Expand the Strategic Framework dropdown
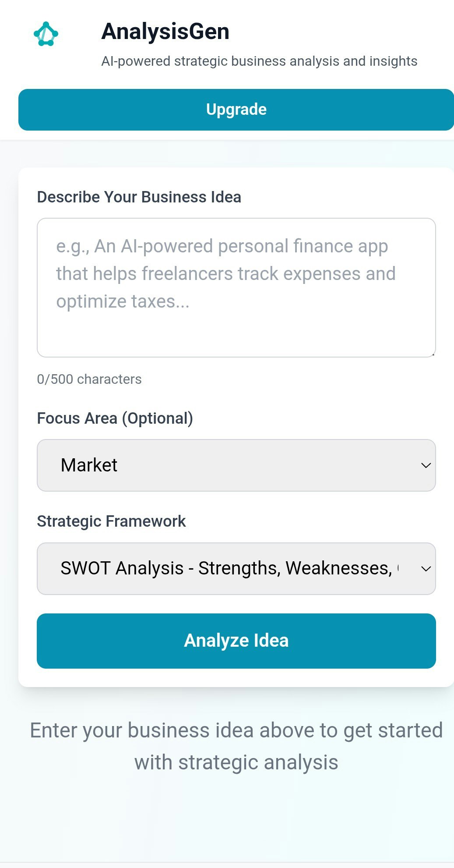Screen dimensions: 454x868 [x=236, y=568]
